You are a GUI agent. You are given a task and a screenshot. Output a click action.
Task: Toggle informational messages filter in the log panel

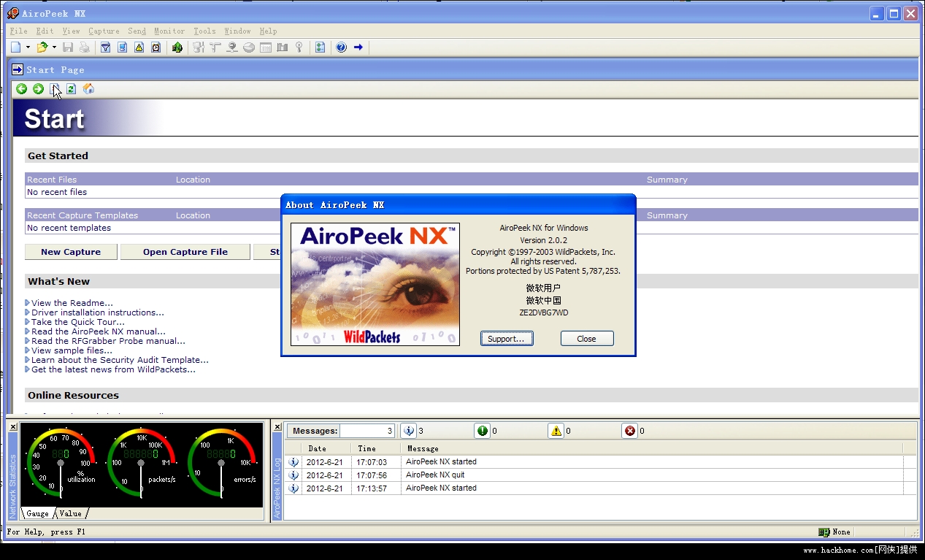point(409,431)
